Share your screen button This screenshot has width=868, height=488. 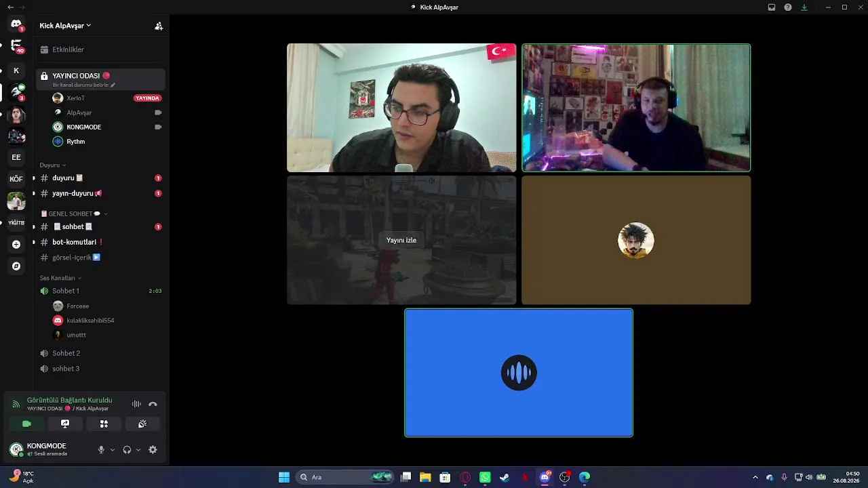click(x=65, y=424)
